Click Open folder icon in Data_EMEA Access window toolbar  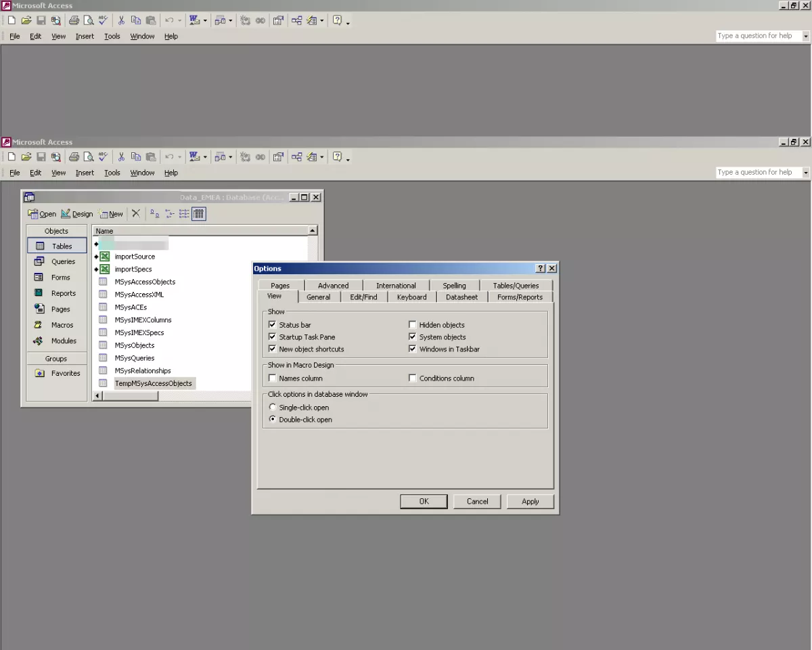pos(26,157)
